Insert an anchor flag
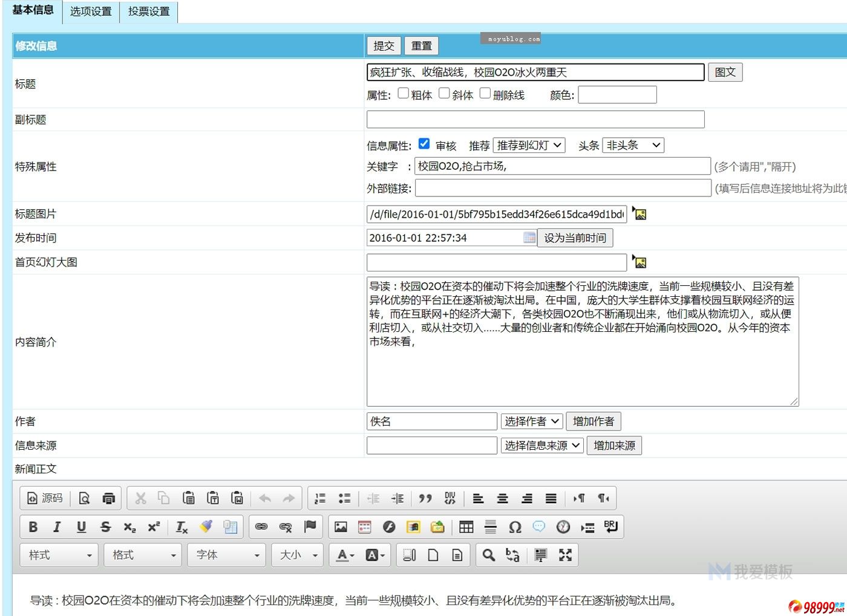The width and height of the screenshot is (847, 616). tap(310, 527)
